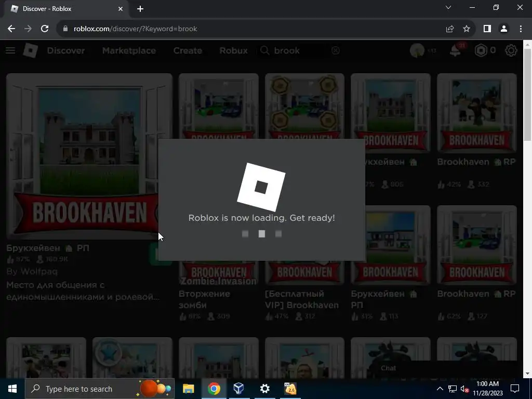Open the Вторжение зомби game title
Viewport: 532px width, 399px height.
204,299
